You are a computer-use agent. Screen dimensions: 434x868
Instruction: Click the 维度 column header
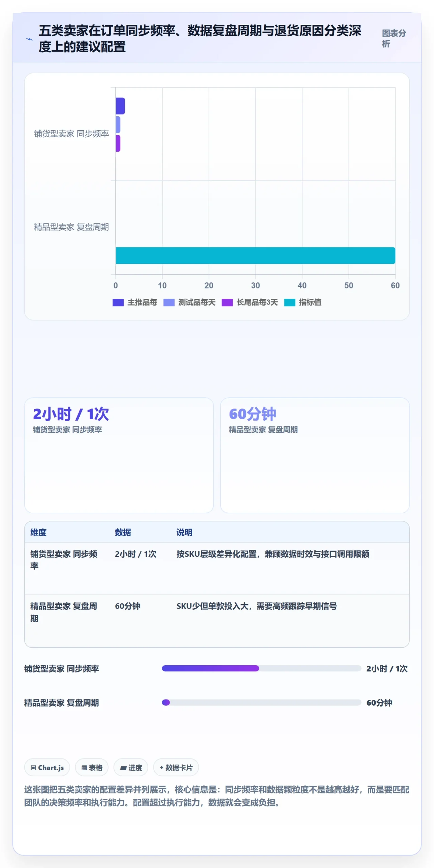38,532
